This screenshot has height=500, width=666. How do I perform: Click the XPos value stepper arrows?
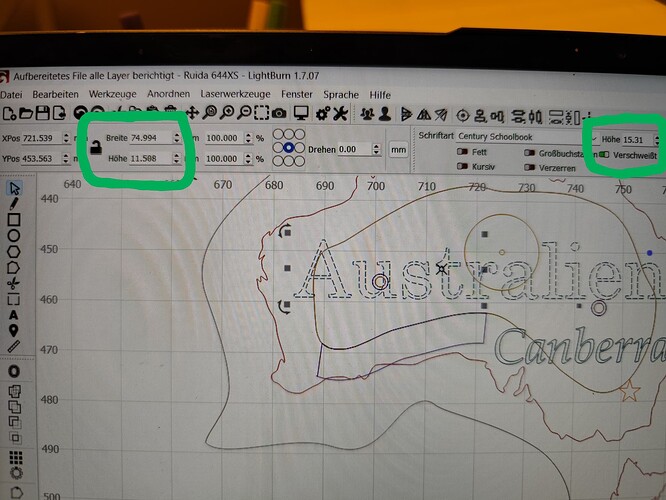(x=66, y=138)
